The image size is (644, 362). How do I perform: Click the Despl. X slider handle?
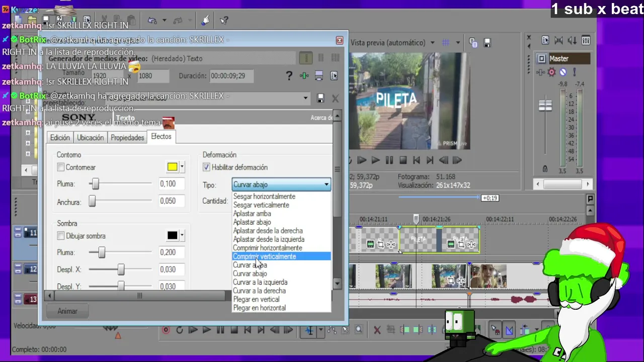coord(121,269)
